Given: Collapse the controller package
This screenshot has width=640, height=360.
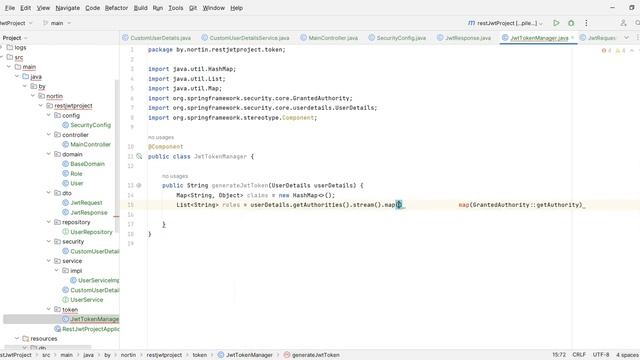Looking at the screenshot, I should click(49, 135).
